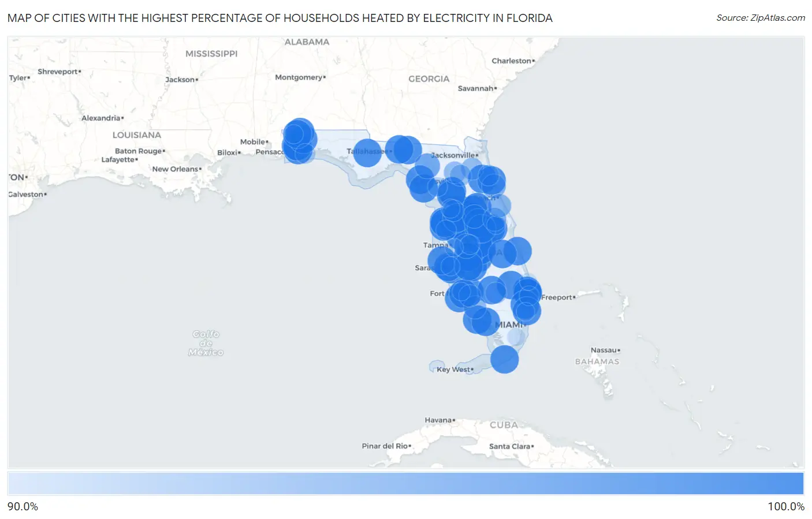Click the Alexandria city label
The image size is (812, 519).
[102, 118]
